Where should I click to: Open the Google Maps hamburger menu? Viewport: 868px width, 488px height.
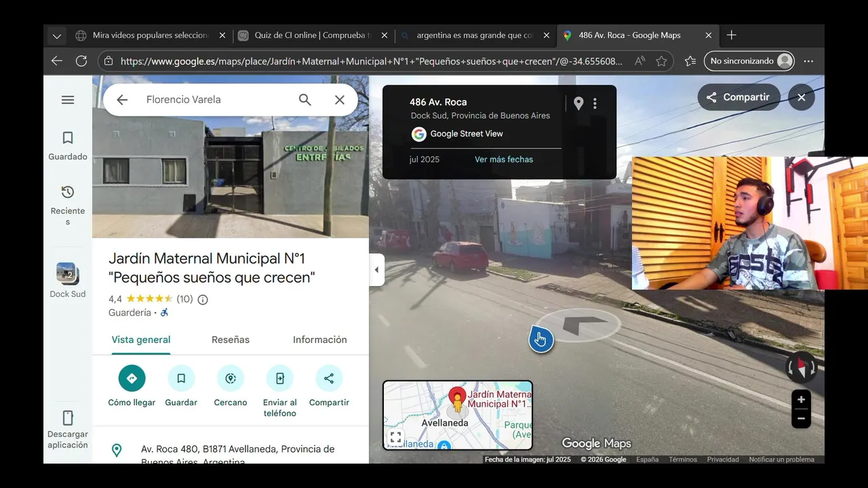click(68, 100)
